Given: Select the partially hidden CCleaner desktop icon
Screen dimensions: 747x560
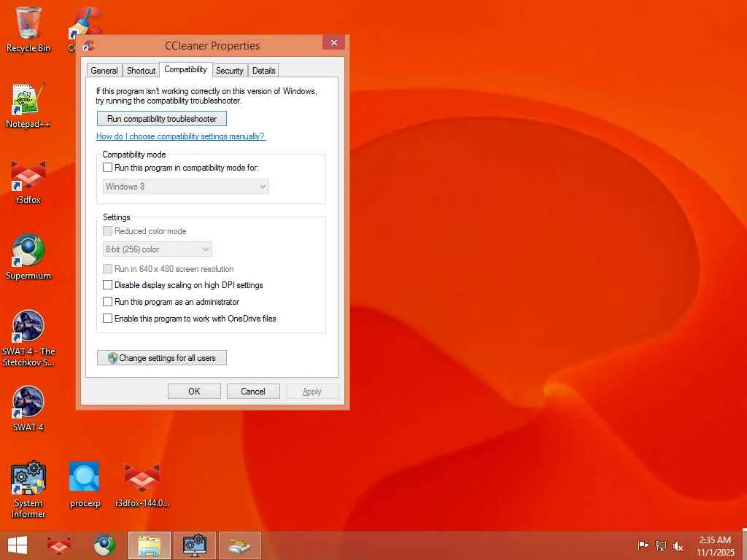Looking at the screenshot, I should tap(85, 20).
